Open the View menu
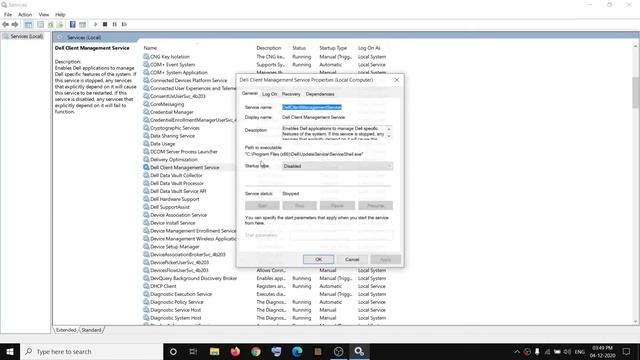 [x=44, y=14]
